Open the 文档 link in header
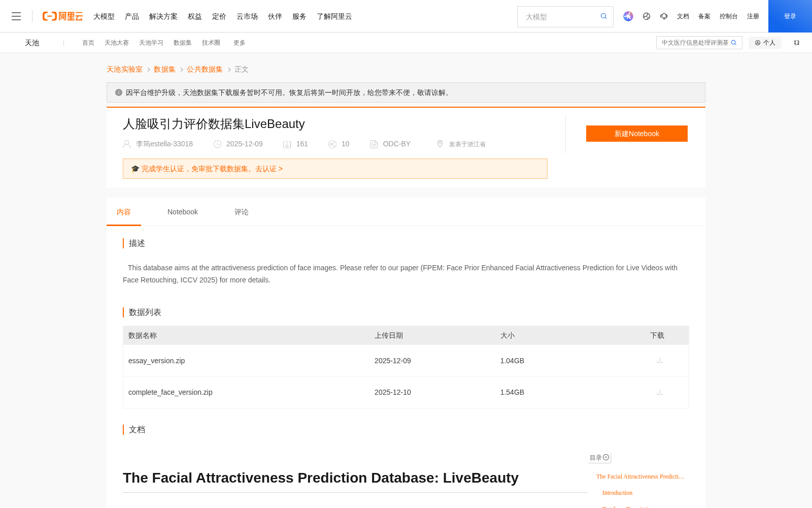The width and height of the screenshot is (812, 508). pos(683,16)
